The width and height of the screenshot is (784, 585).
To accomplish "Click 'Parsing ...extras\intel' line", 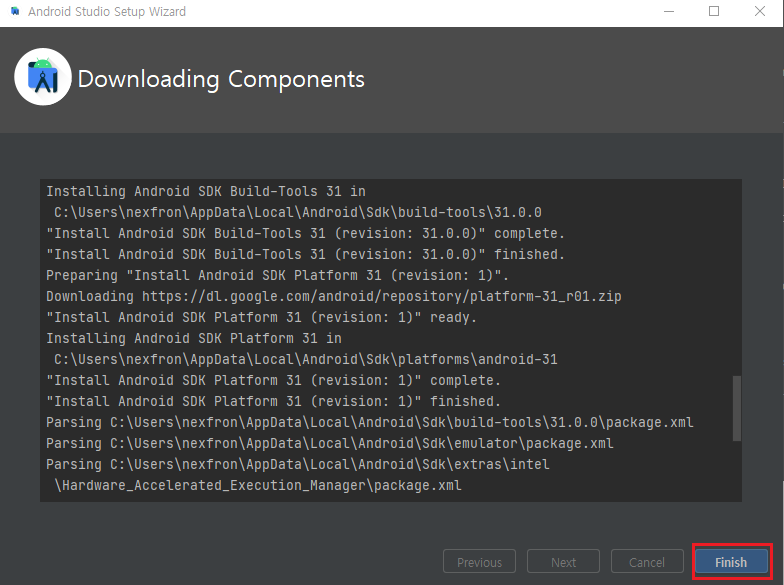I will (x=298, y=464).
